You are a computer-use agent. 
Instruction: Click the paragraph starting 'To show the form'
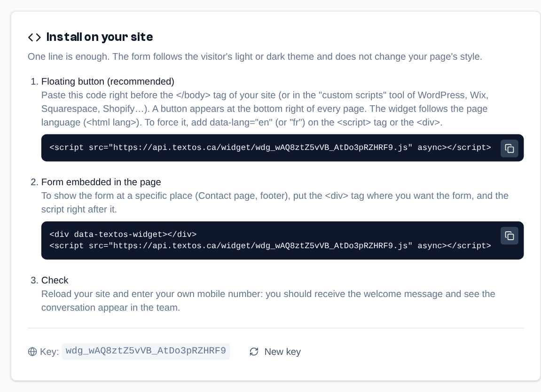click(274, 203)
